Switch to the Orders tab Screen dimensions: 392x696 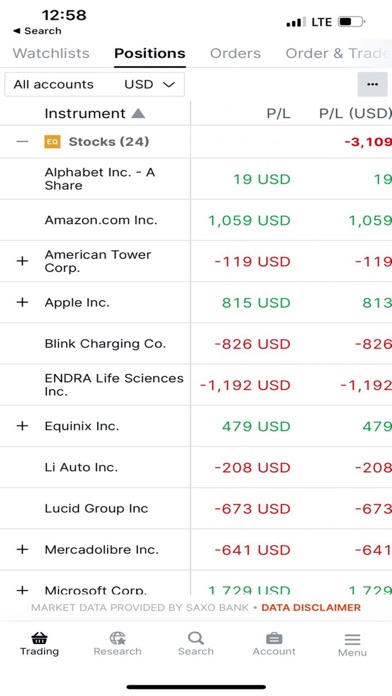(235, 53)
